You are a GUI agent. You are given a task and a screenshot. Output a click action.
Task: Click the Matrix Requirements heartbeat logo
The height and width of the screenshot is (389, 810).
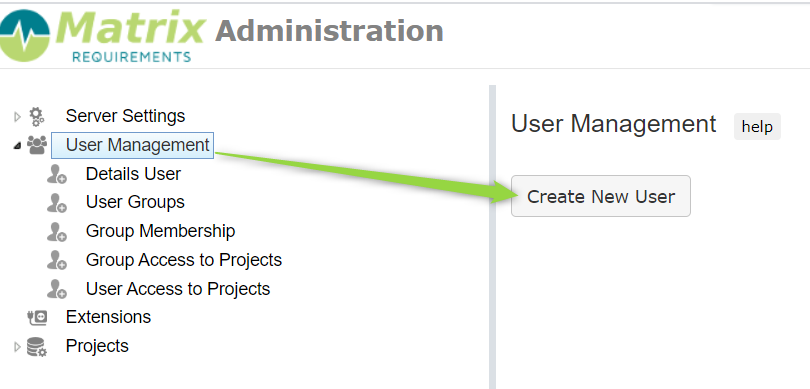click(24, 35)
